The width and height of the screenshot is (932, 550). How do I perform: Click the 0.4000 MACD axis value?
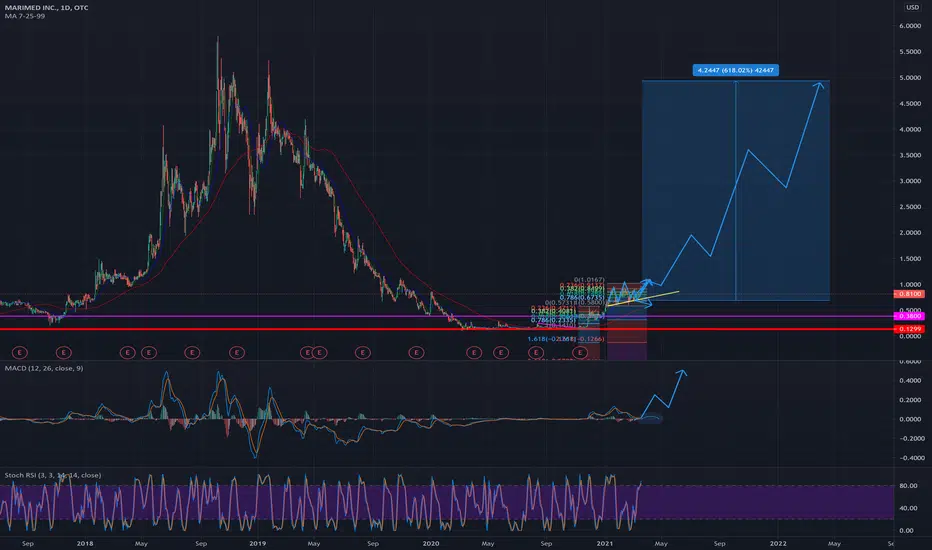pos(910,381)
